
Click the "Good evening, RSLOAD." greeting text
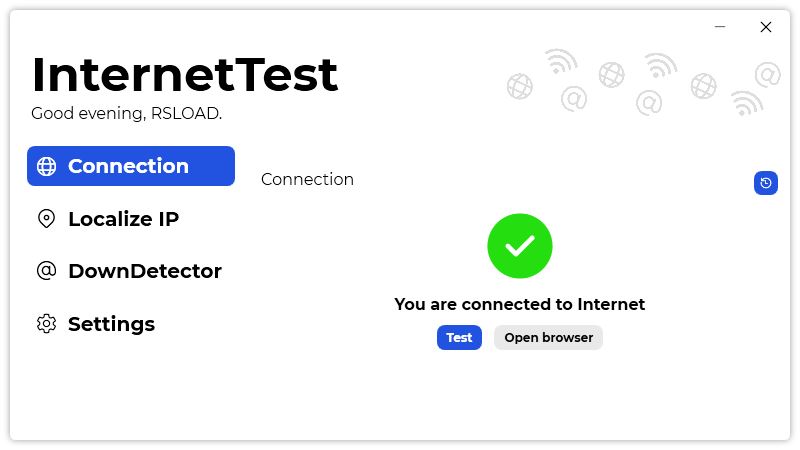126,113
